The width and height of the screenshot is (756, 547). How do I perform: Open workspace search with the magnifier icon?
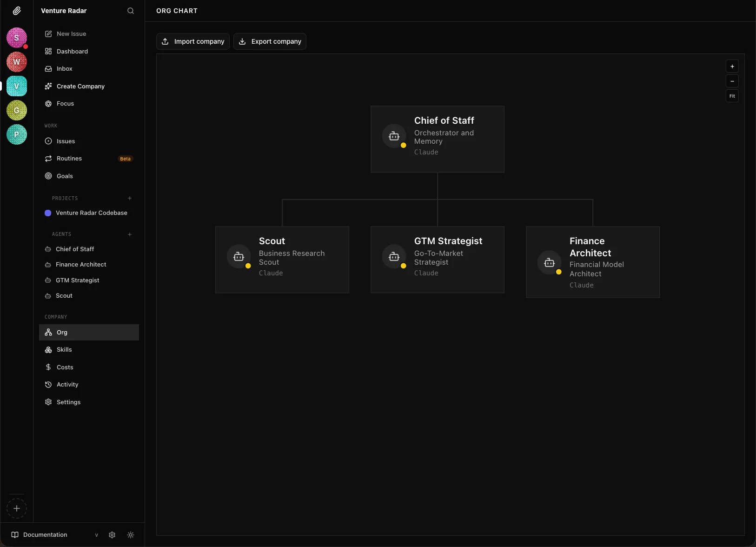tap(131, 11)
